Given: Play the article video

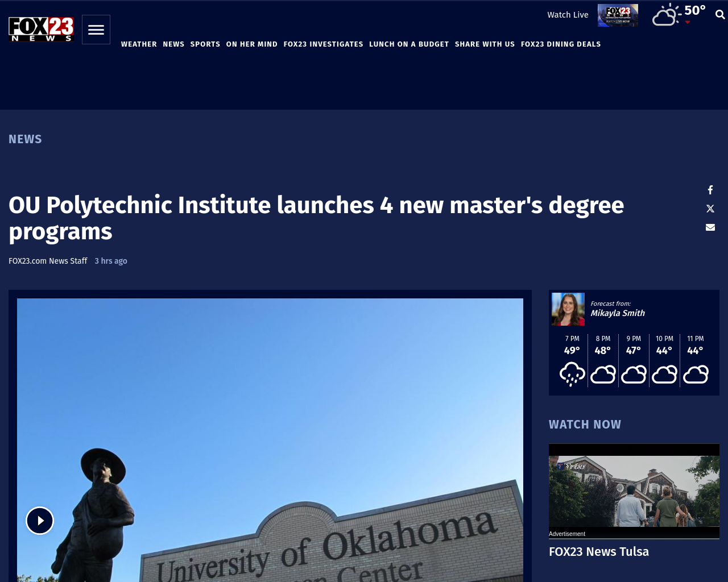Looking at the screenshot, I should pos(40,521).
